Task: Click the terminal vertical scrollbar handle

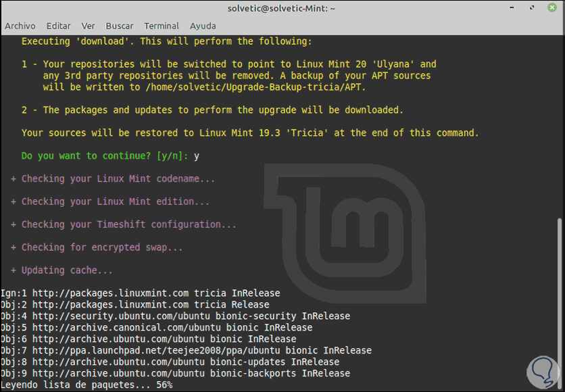Action: [x=559, y=303]
